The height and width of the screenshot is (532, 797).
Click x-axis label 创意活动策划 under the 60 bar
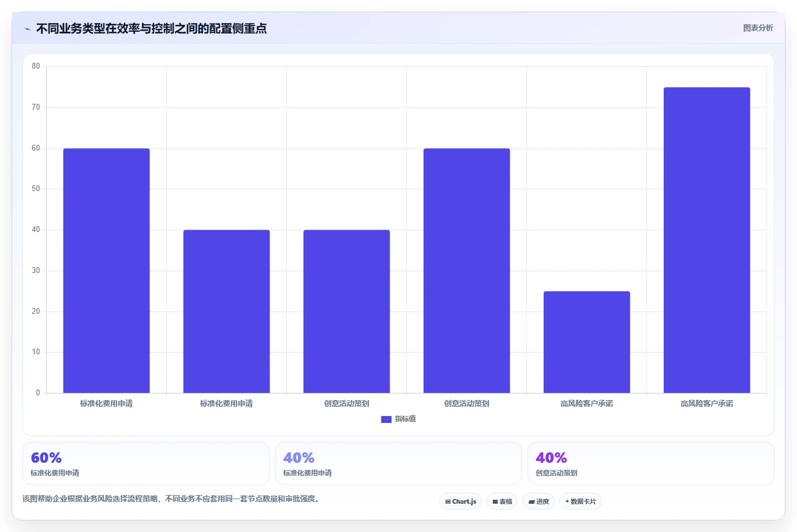coord(466,403)
